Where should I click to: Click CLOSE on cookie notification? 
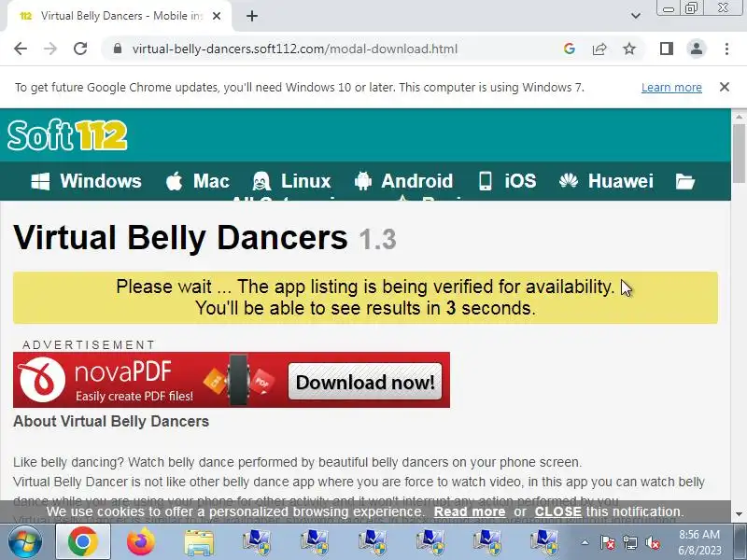click(557, 511)
